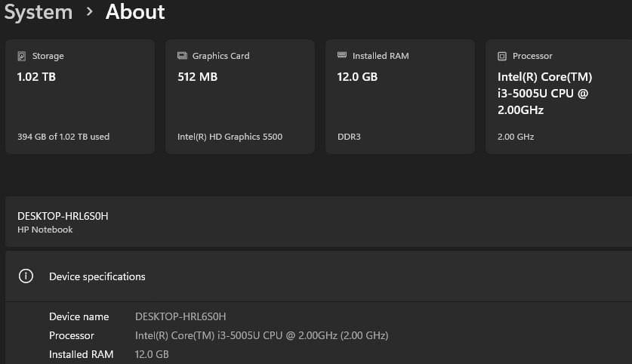Go back to System via breadcrumb
Image resolution: width=632 pixels, height=364 pixels.
coord(38,12)
